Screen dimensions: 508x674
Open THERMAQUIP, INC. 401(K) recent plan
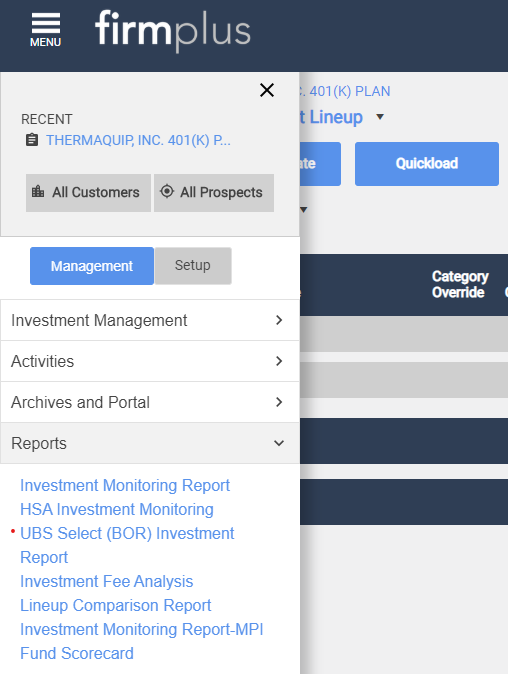point(138,140)
